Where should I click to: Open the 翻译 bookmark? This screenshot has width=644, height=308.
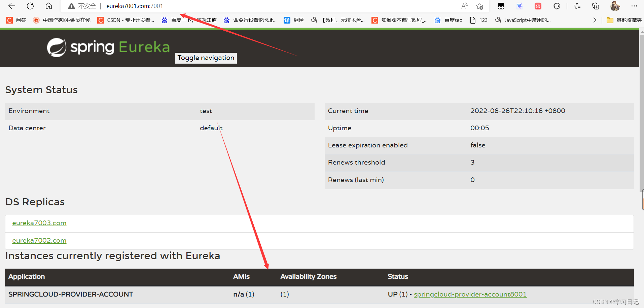click(x=294, y=20)
